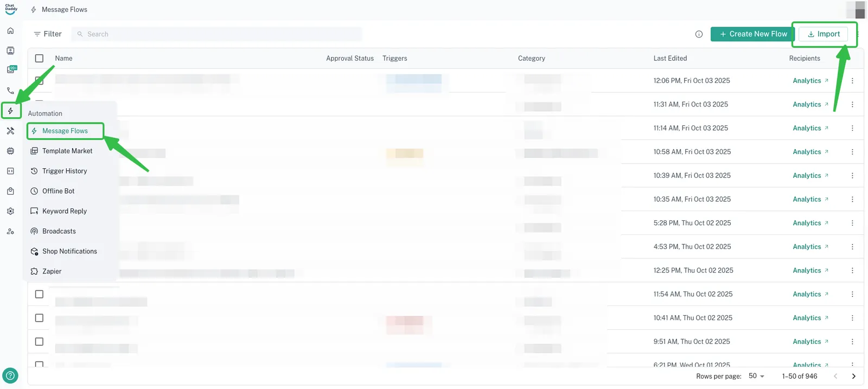Click the home icon in sidebar
868x389 pixels.
10,31
